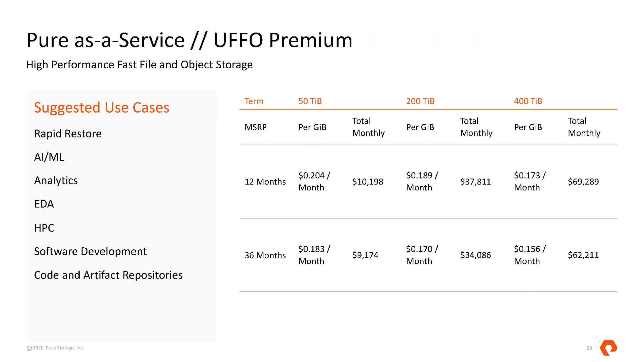Click the 'Term' column header
This screenshot has height=362, width=644.
pos(254,101)
